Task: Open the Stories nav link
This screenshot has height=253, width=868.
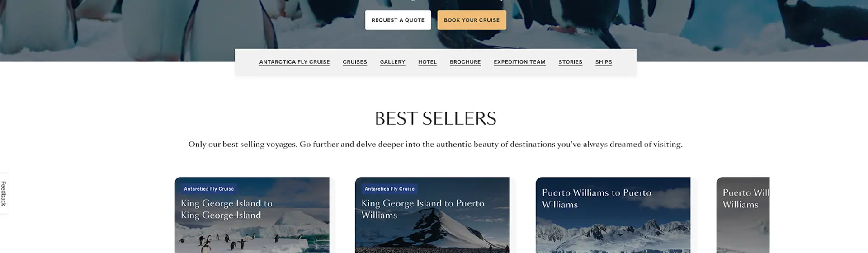Action: point(570,62)
